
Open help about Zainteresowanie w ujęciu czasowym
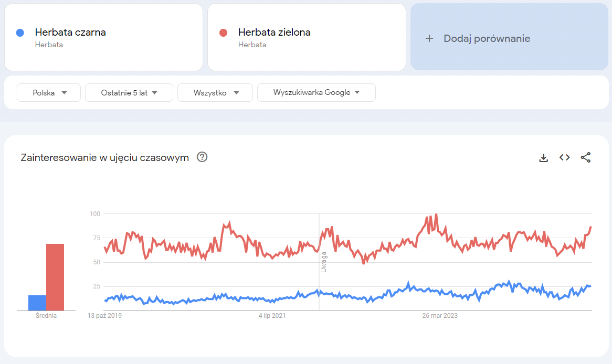click(x=202, y=157)
